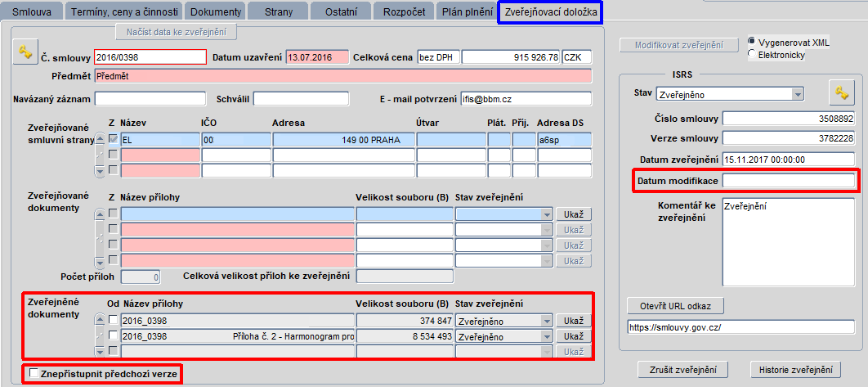Toggle Znepřístupnit předchozí verze checkbox

(34, 374)
